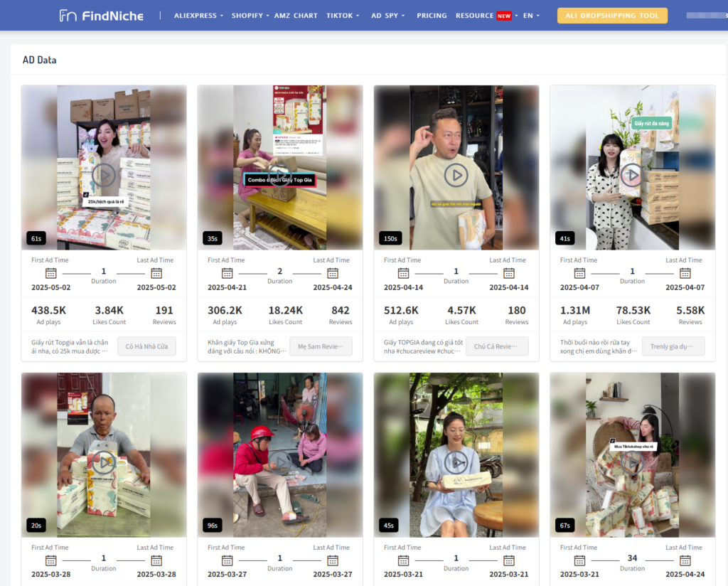Play the 45s ad video

coord(456,462)
